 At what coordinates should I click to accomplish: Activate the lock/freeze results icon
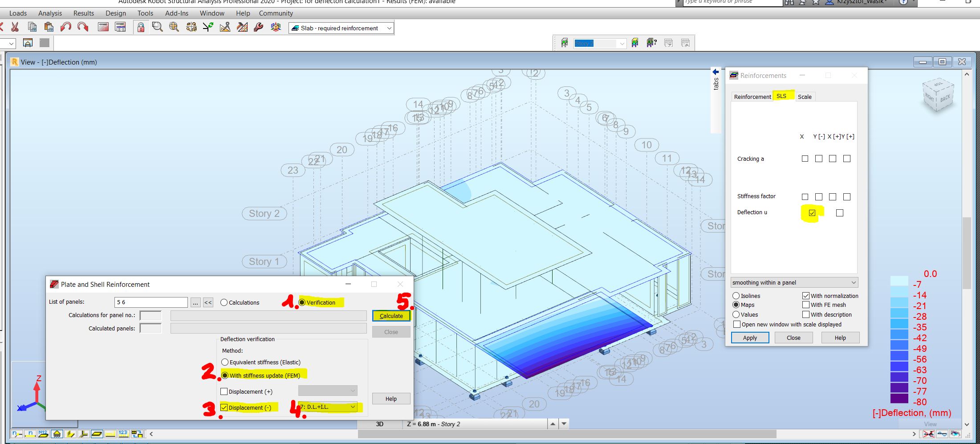(141, 27)
